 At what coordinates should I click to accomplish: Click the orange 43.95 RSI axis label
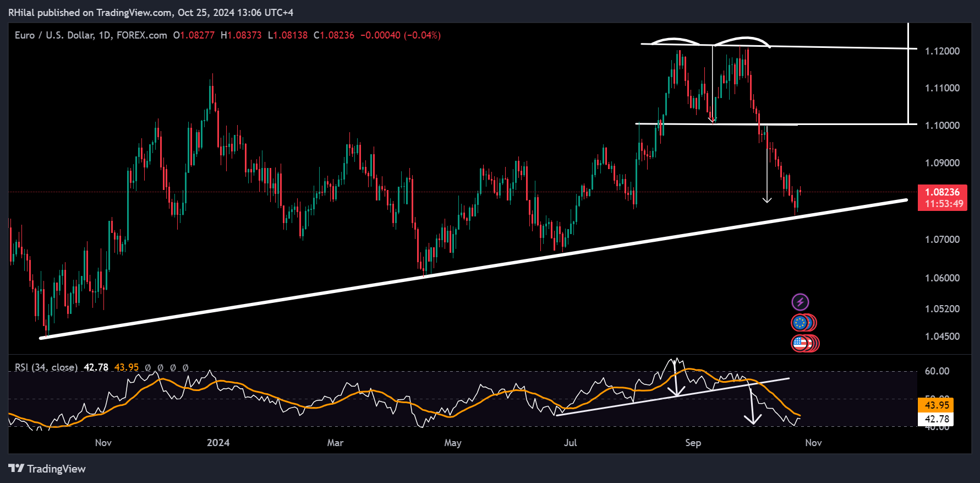coord(937,405)
